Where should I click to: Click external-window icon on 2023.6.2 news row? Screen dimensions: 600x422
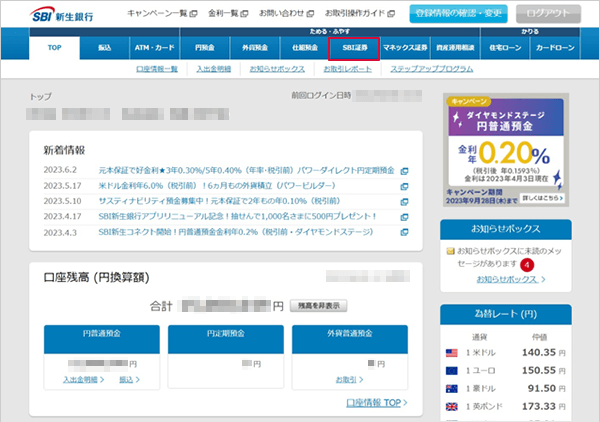coord(404,171)
